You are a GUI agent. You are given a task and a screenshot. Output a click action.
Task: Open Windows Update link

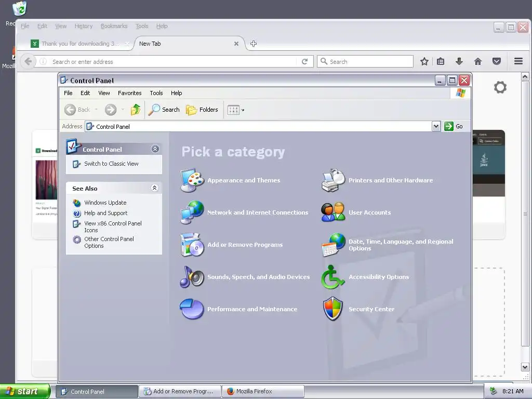[105, 203]
